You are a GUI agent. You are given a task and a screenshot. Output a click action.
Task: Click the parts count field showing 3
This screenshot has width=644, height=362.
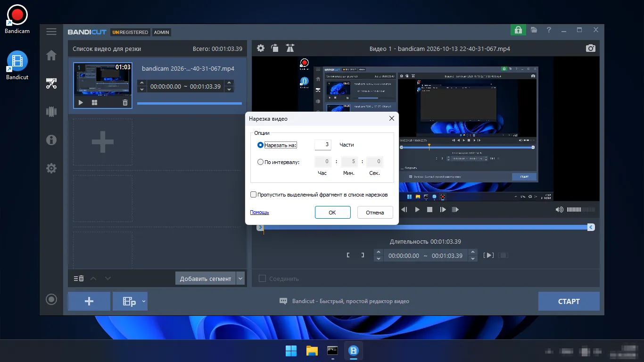[323, 145]
